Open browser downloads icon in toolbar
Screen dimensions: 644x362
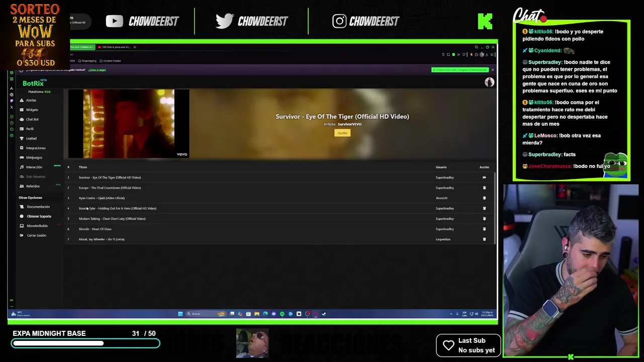coord(487,55)
